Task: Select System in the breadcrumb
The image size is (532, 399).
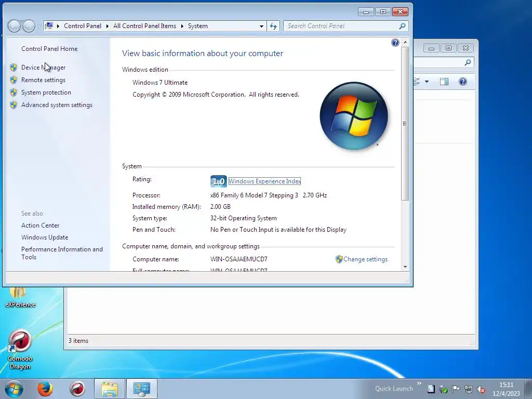Action: coord(198,26)
